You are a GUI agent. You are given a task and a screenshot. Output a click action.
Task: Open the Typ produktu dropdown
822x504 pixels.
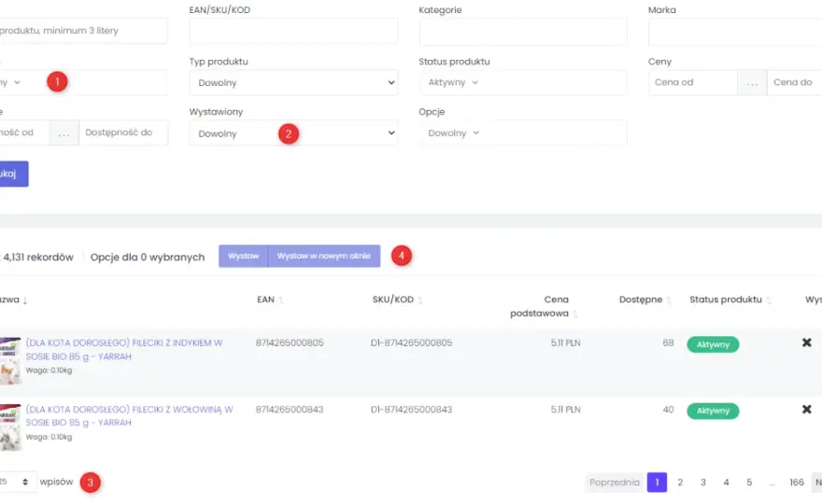[293, 83]
